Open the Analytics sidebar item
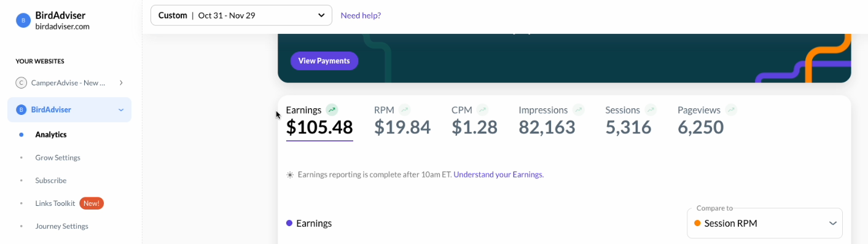This screenshot has width=868, height=244. point(51,134)
